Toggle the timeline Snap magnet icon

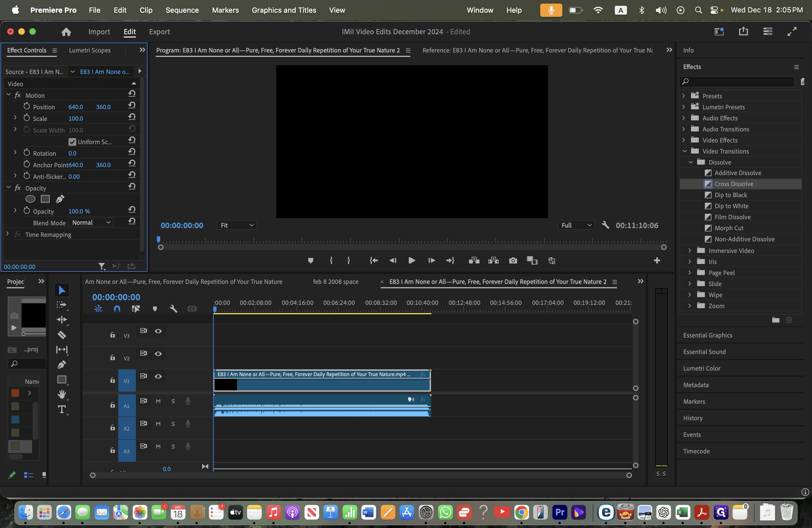pyautogui.click(x=117, y=309)
